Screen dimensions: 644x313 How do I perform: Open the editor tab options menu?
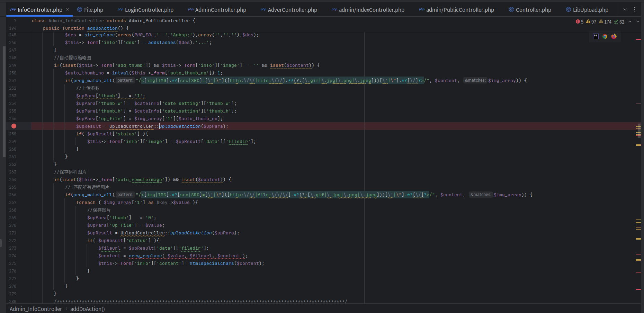634,10
